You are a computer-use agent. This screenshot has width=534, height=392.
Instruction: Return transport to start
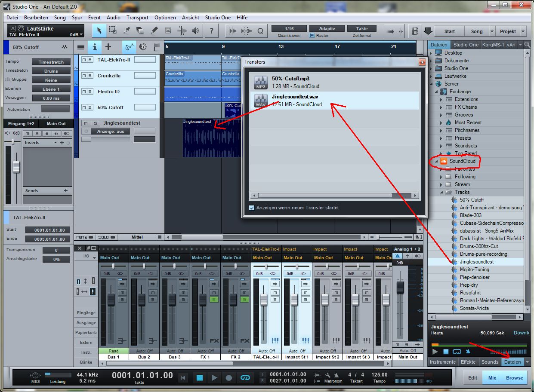(183, 378)
